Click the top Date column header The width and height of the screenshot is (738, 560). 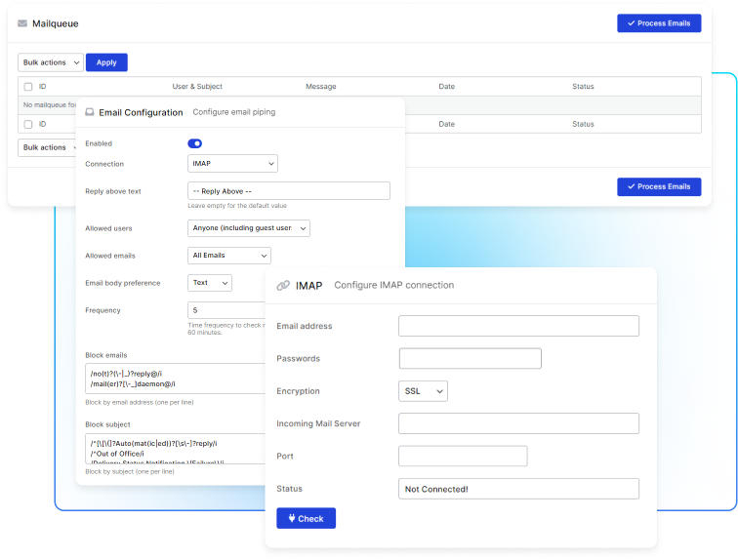pyautogui.click(x=447, y=87)
